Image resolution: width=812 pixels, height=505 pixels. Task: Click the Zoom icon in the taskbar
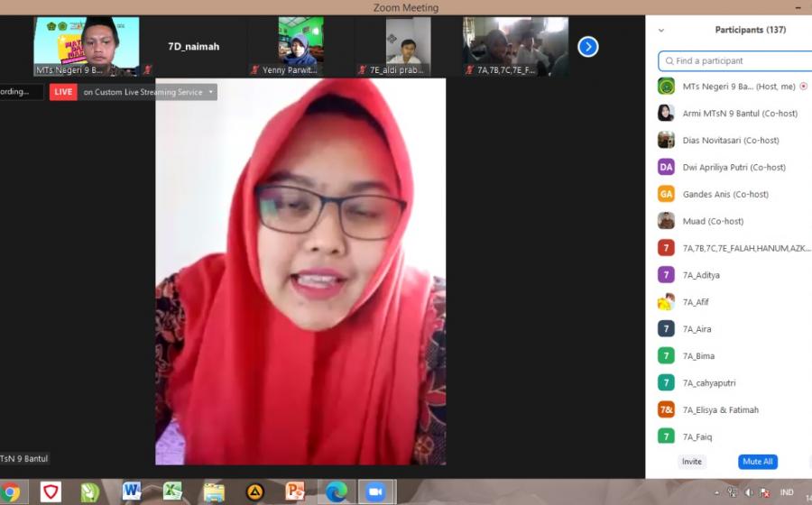pos(374,491)
